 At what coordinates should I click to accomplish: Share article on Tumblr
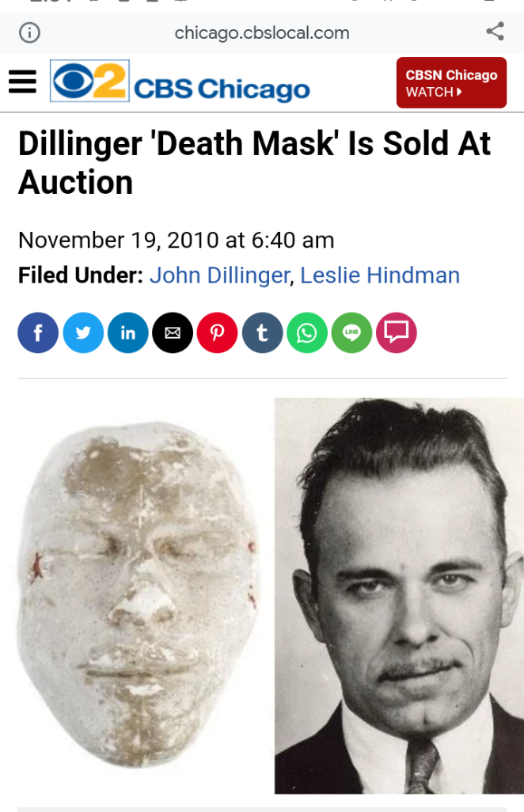[x=262, y=332]
